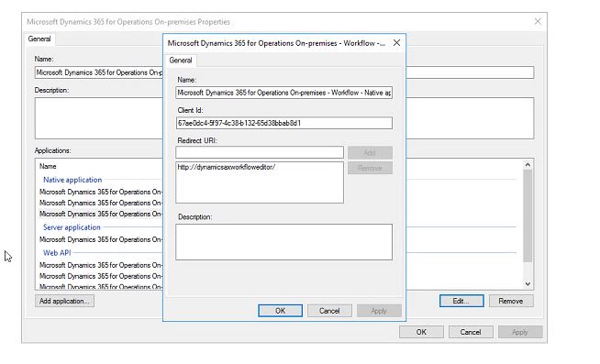
Task: Focus Description box in Workflow dialog
Action: (283, 242)
